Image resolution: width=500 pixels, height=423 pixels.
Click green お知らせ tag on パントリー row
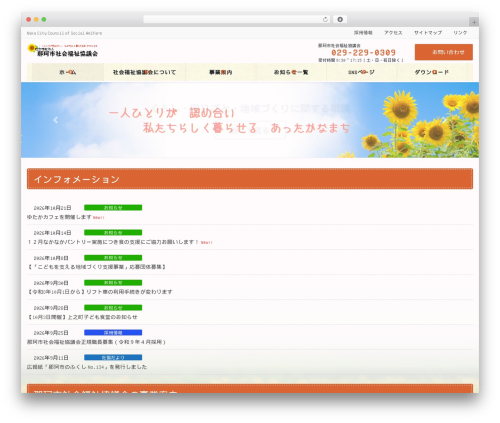pyautogui.click(x=113, y=233)
